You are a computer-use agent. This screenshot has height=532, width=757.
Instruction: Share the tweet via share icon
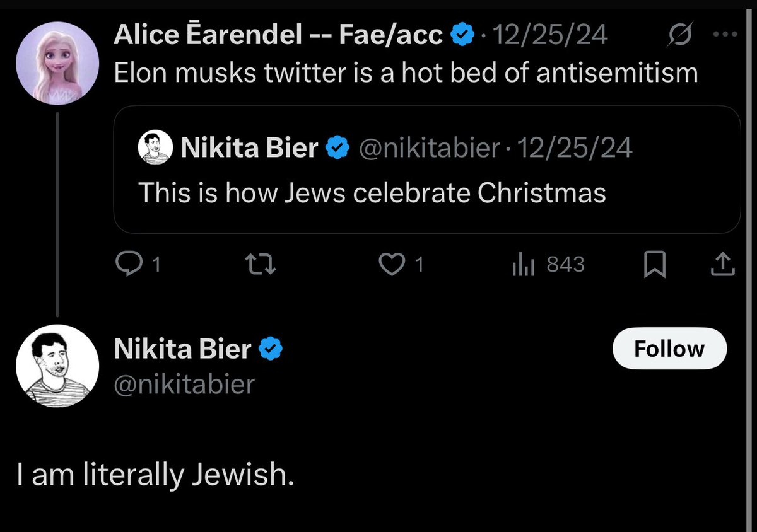pos(723,265)
